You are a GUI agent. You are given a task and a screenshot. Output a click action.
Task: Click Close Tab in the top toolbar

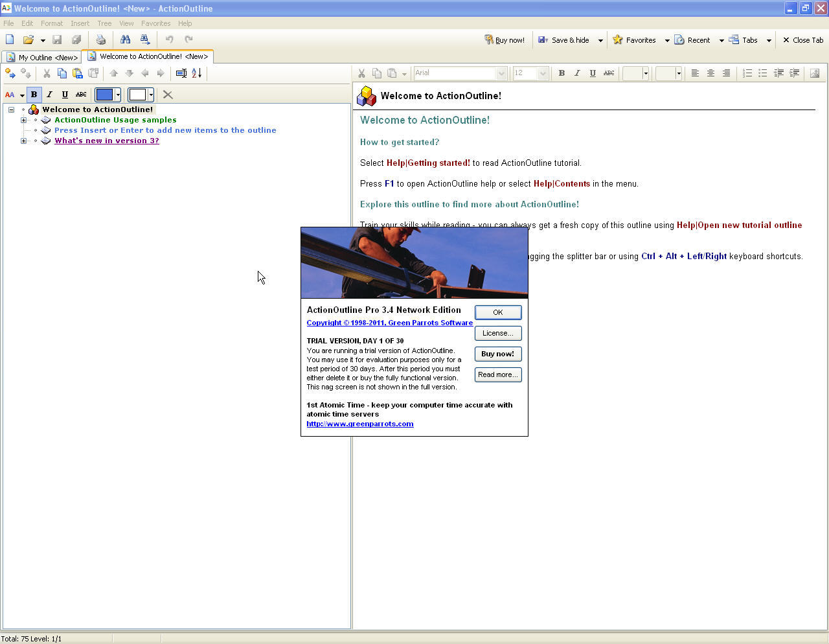click(803, 40)
